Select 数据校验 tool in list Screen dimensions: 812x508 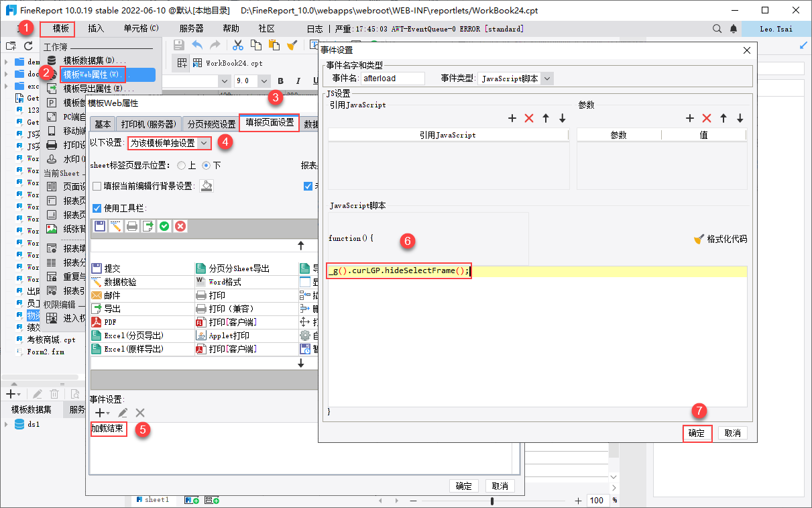coord(142,282)
